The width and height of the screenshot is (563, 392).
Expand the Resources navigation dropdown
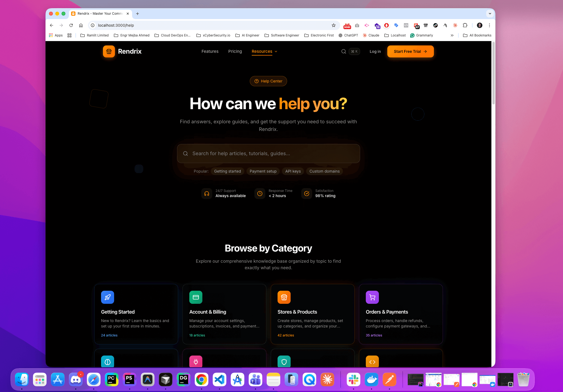(264, 51)
